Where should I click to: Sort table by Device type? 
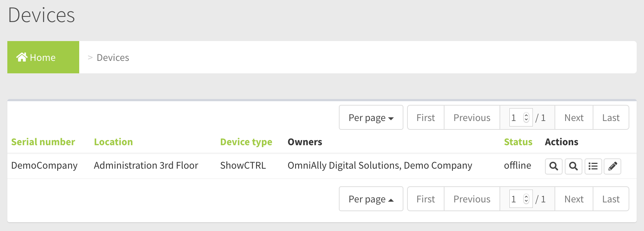246,142
